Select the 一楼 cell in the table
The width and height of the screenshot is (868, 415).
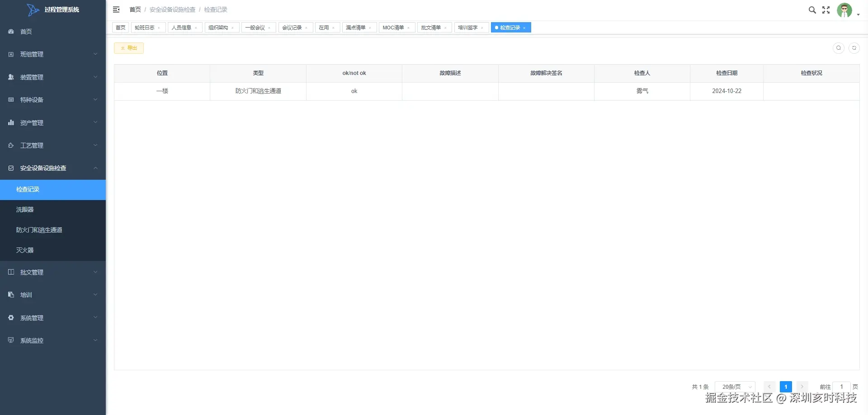162,91
